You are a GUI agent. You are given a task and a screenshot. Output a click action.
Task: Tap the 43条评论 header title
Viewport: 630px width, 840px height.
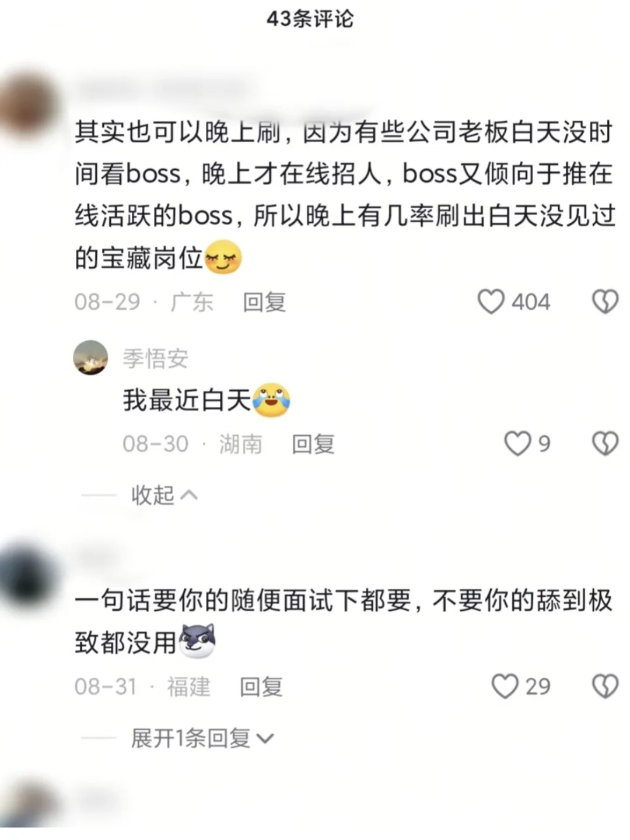coord(310,19)
